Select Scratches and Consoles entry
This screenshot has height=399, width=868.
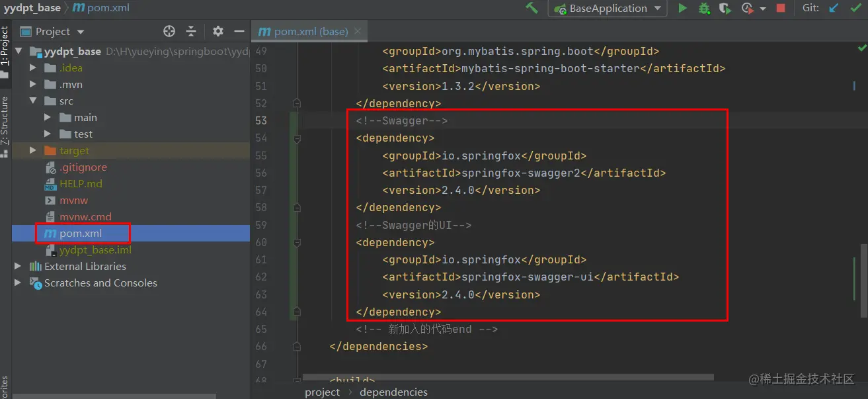[100, 283]
